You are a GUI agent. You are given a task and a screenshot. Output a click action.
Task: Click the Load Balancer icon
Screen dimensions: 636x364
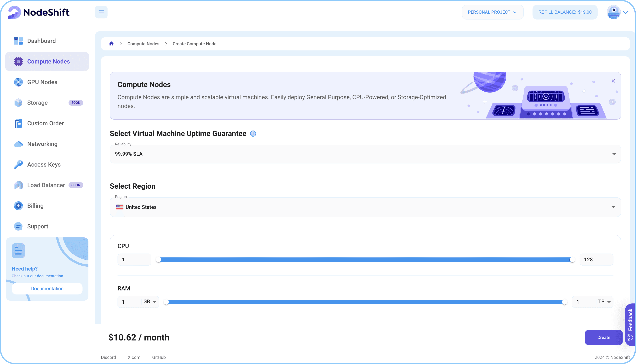click(18, 185)
